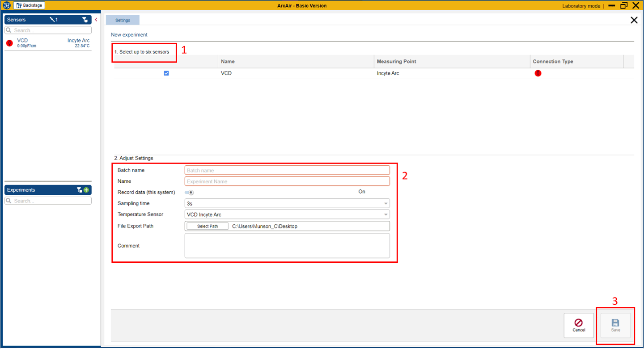Click the Sensors search field
Viewport: 644px width, 349px height.
(x=48, y=30)
